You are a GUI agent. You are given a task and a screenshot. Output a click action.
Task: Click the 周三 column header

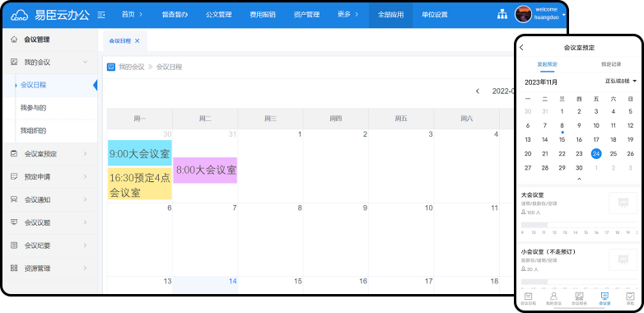270,119
